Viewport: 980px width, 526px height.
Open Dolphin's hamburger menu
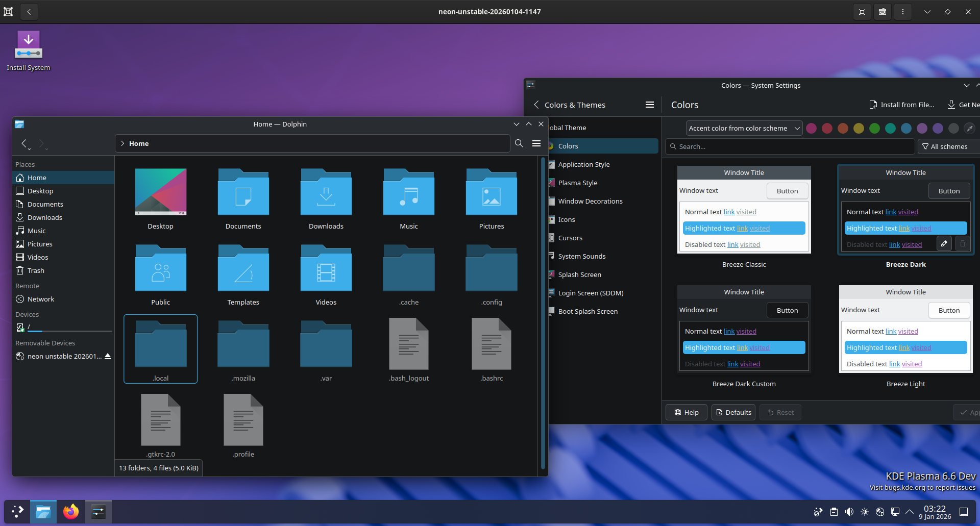tap(536, 143)
